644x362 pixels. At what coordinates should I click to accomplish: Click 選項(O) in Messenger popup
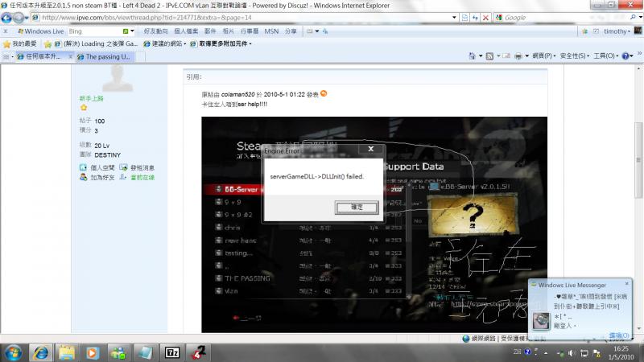pos(619,335)
